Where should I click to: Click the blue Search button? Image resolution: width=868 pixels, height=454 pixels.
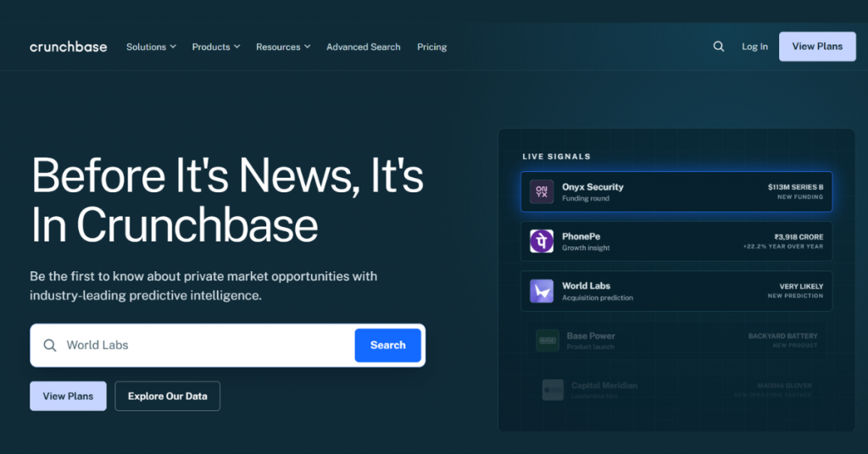click(x=387, y=345)
